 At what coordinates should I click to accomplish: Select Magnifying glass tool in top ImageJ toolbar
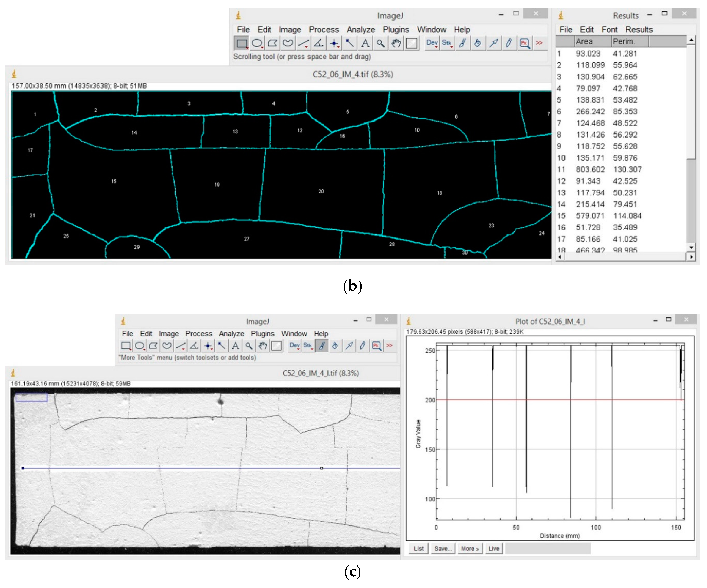click(x=380, y=43)
